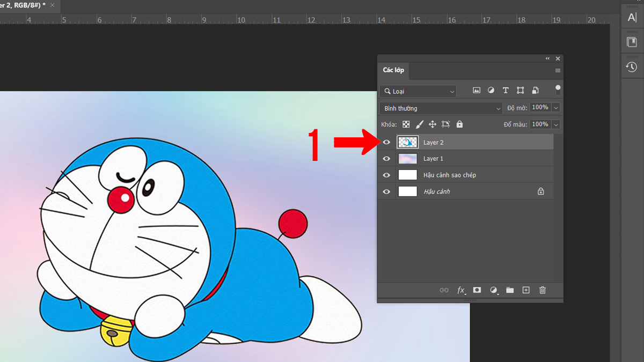
Task: Hide the Hậu cảnh sao chép layer
Action: click(x=386, y=175)
